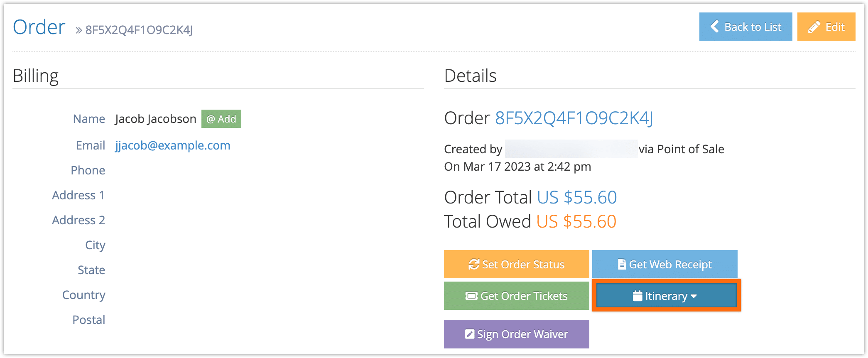Click Set Order Status button
868x358 pixels.
tap(516, 264)
